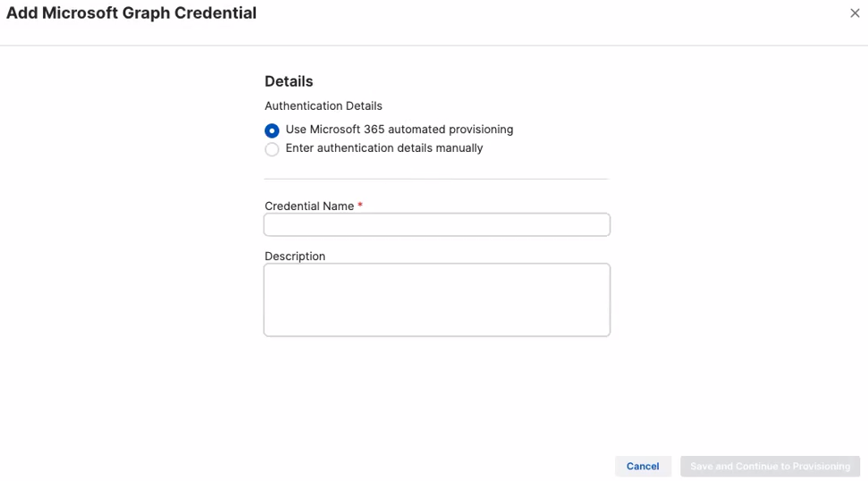
Task: Select Use Microsoft 365 automated provisioning radio
Action: [x=272, y=131]
